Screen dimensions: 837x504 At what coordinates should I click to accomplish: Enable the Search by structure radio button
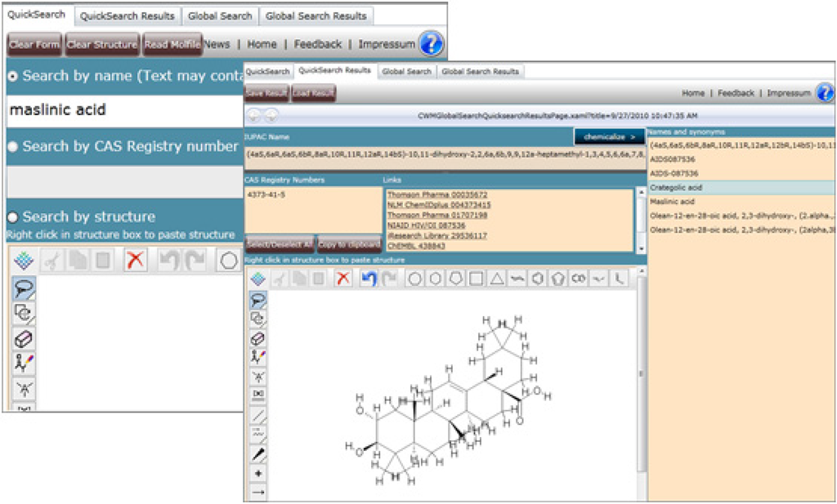click(x=13, y=217)
